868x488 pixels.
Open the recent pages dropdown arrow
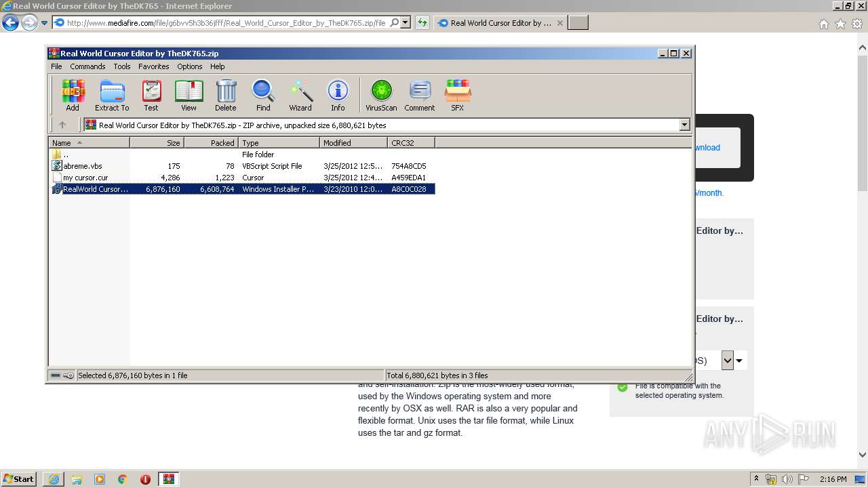(x=44, y=23)
